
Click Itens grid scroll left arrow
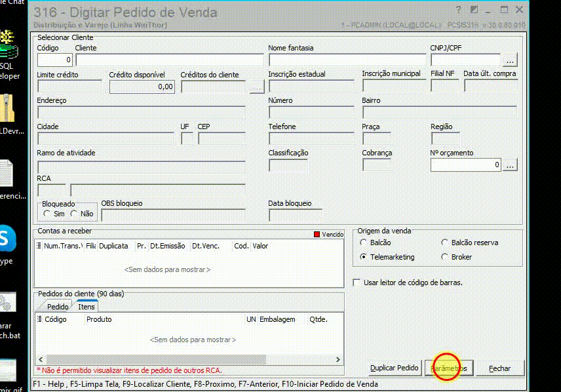click(x=41, y=359)
